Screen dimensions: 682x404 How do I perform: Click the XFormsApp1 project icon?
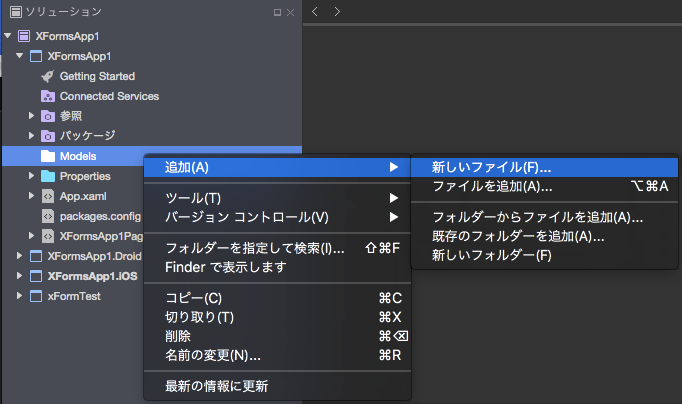36,56
